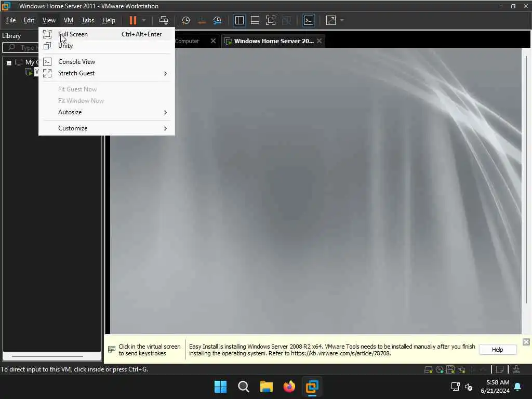
Task: Close the Windows Home Server tab
Action: [x=320, y=41]
